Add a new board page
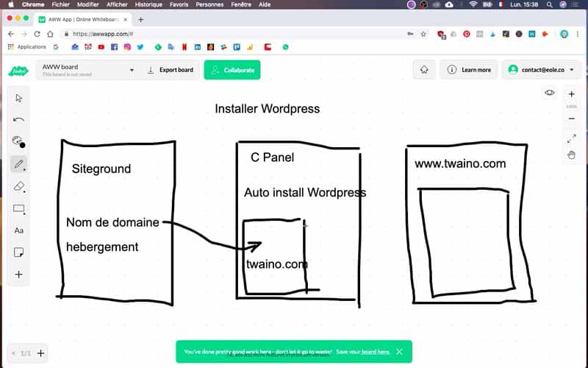Viewport: 588px width, 368px height. (41, 353)
